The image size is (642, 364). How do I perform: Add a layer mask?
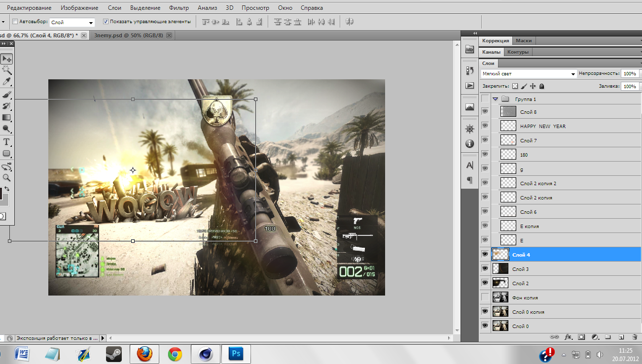pos(581,337)
